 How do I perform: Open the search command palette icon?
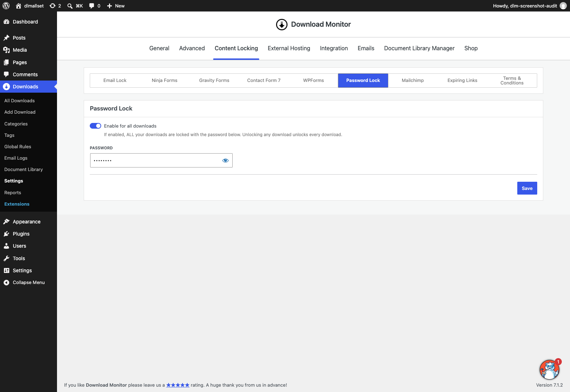[x=70, y=6]
